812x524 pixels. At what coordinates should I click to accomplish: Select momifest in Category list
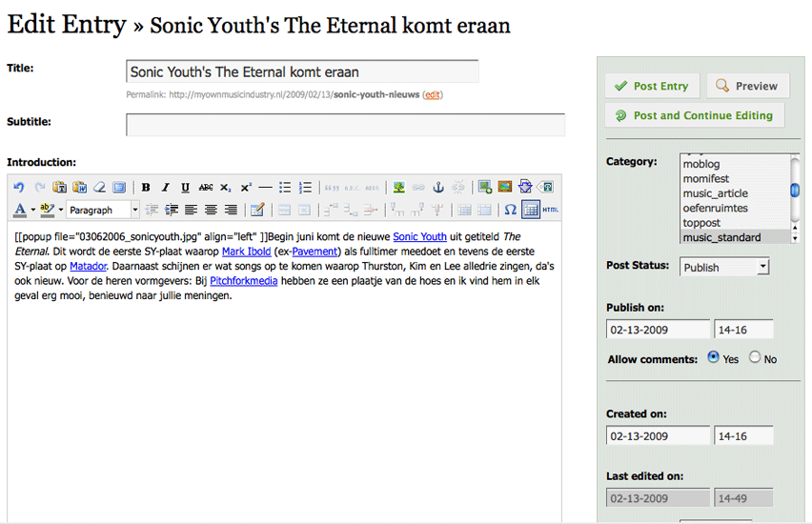click(x=736, y=179)
